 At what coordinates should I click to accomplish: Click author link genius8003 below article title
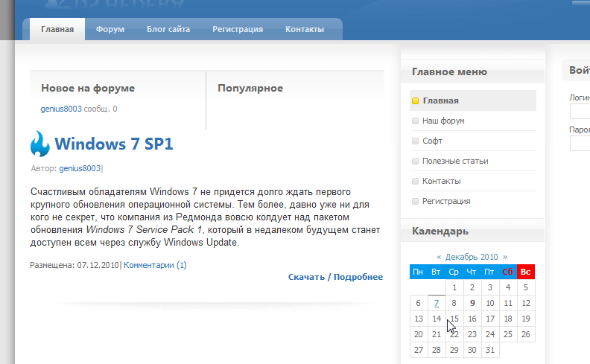pyautogui.click(x=80, y=168)
